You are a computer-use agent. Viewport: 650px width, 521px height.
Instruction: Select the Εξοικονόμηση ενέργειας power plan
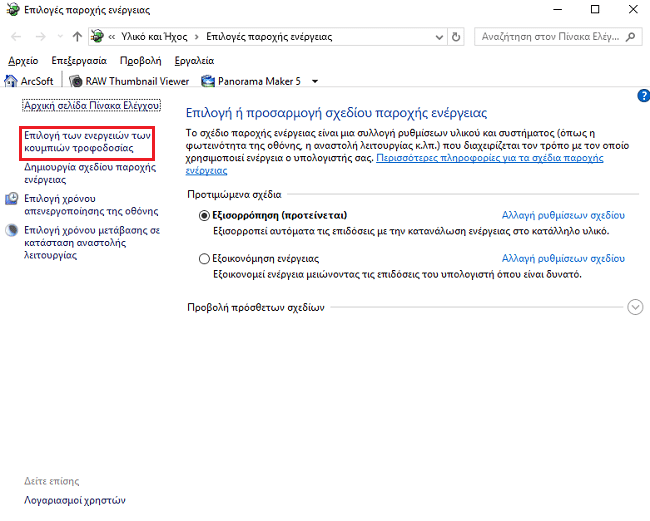pyautogui.click(x=205, y=258)
